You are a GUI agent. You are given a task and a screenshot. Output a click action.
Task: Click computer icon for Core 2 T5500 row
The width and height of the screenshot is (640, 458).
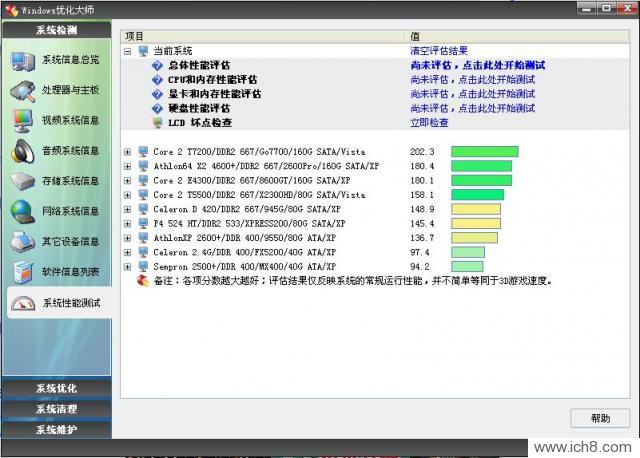tap(143, 195)
